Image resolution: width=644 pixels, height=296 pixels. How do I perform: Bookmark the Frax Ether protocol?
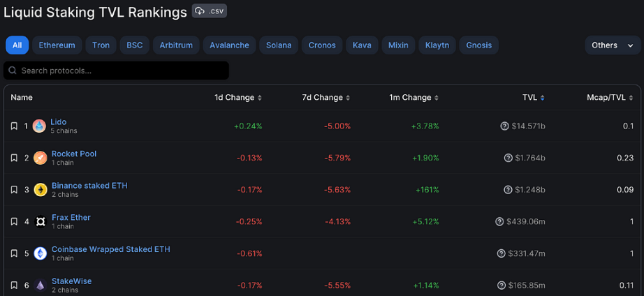coord(14,222)
